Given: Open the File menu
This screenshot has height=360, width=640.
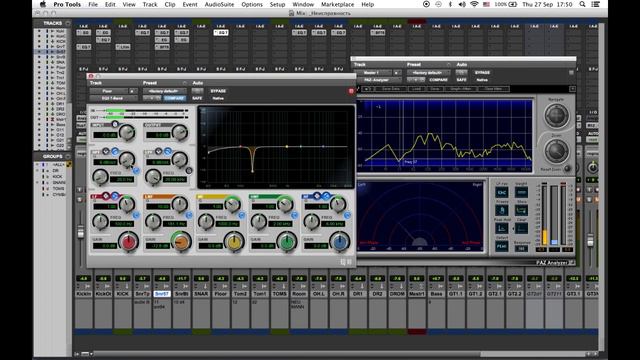Looking at the screenshot, I should pyautogui.click(x=93, y=4).
